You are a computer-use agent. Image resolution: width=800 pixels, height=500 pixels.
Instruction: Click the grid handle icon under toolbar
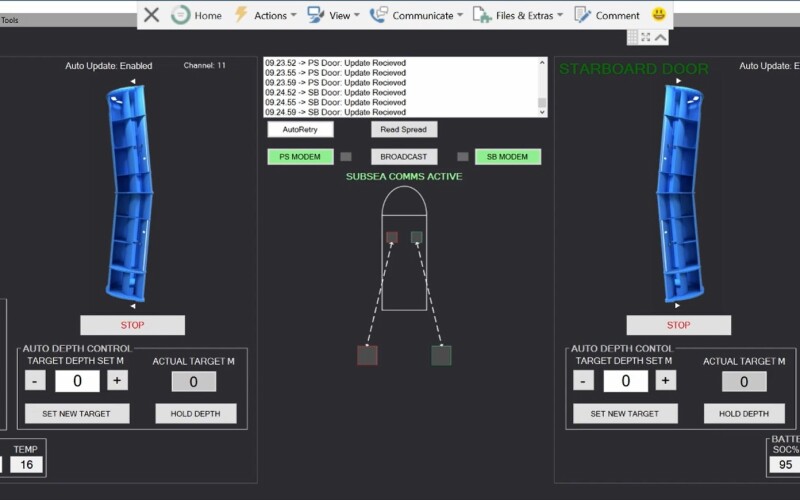click(x=632, y=37)
